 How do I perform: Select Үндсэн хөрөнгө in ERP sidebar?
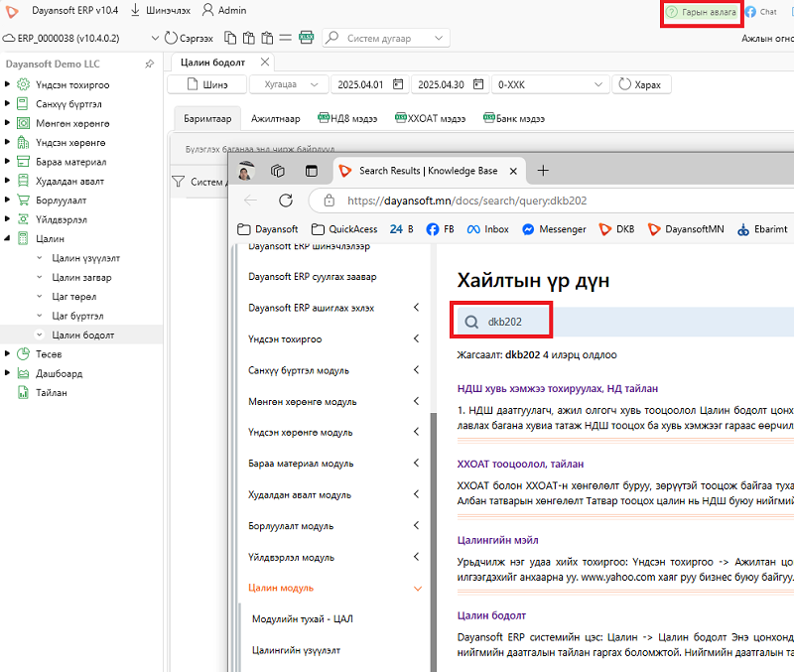(x=70, y=143)
